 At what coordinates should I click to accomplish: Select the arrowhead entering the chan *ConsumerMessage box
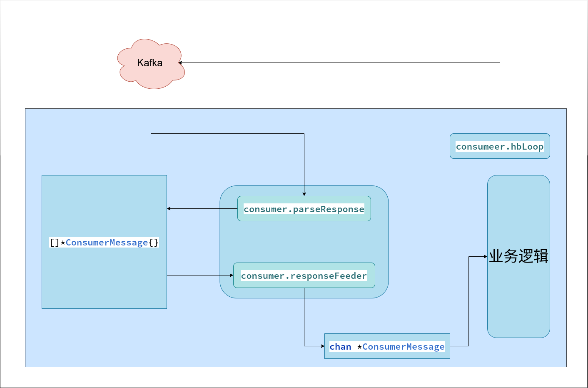(x=322, y=346)
